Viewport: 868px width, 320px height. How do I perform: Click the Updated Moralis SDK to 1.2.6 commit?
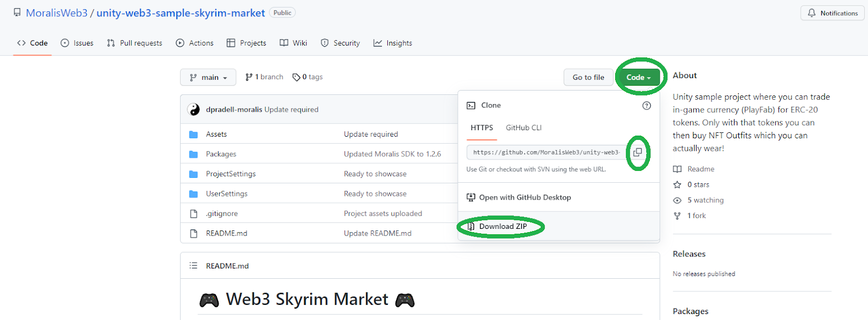392,154
